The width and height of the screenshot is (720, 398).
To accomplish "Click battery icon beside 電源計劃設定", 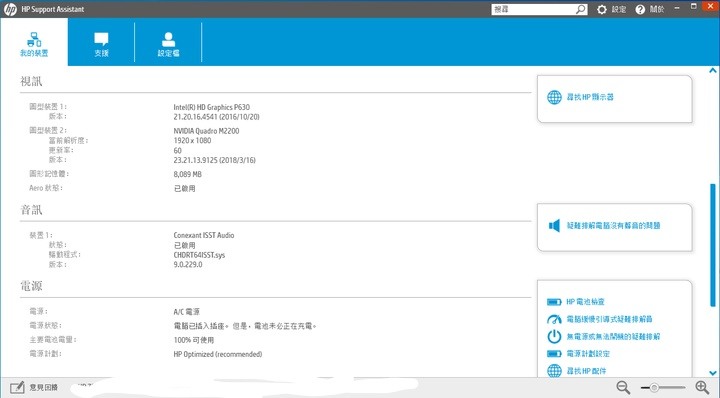I will [x=554, y=353].
